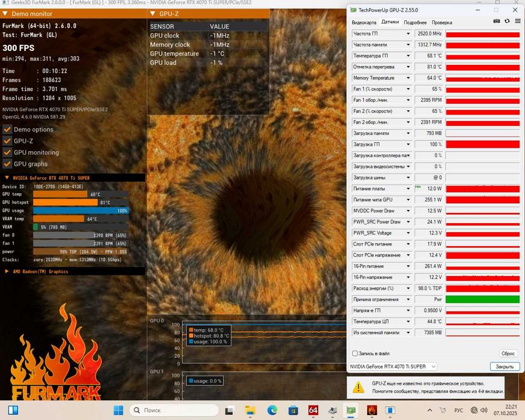Switch to GPU-Z via its taskbar icon
The height and width of the screenshot is (420, 525).
(x=351, y=410)
